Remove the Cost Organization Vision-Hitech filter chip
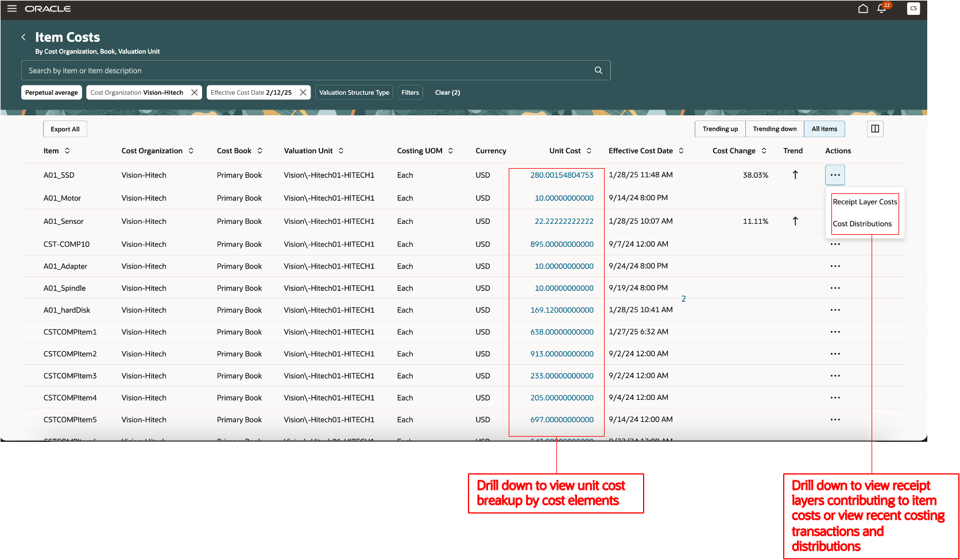Screen dimensions: 960x560 point(195,92)
